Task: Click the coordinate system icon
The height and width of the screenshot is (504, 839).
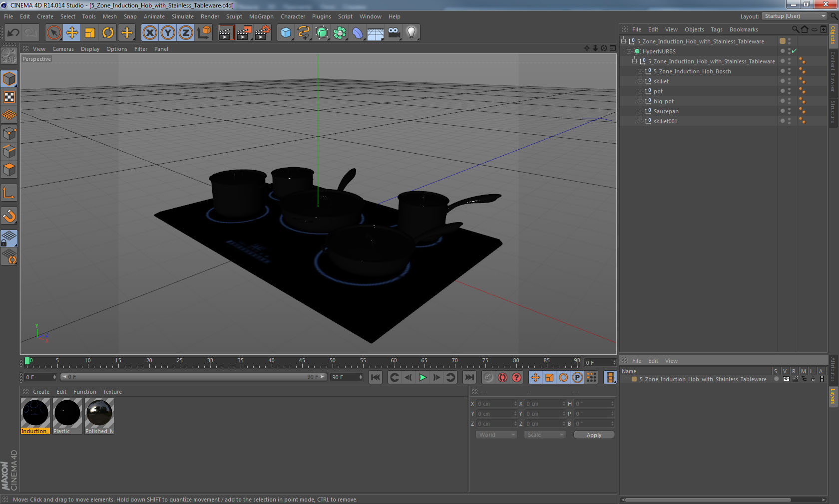Action: coord(204,33)
